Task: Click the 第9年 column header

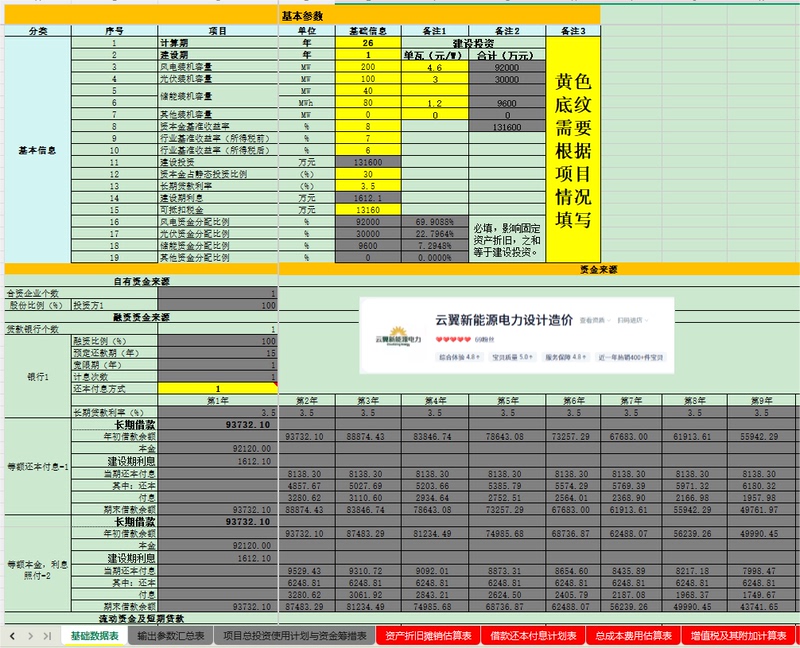Action: tap(761, 401)
